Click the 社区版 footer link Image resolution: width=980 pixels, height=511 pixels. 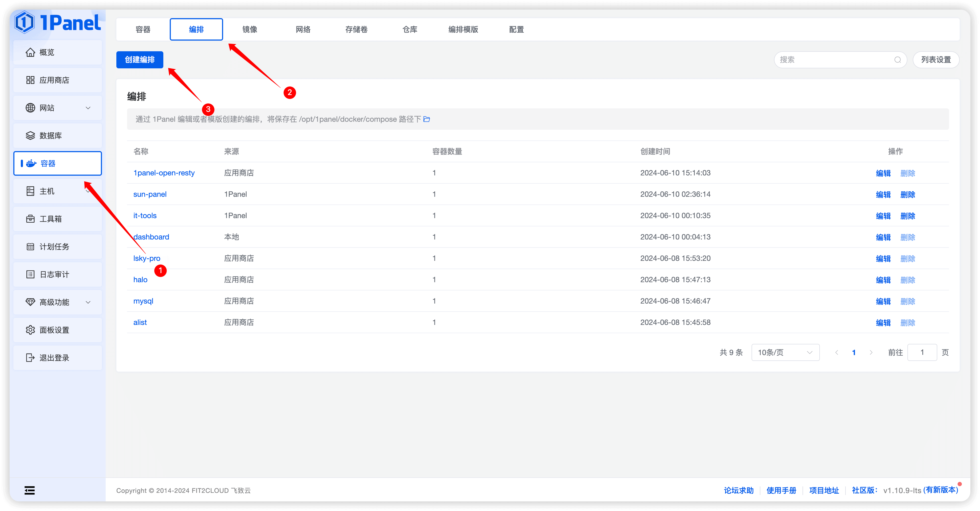pos(865,490)
